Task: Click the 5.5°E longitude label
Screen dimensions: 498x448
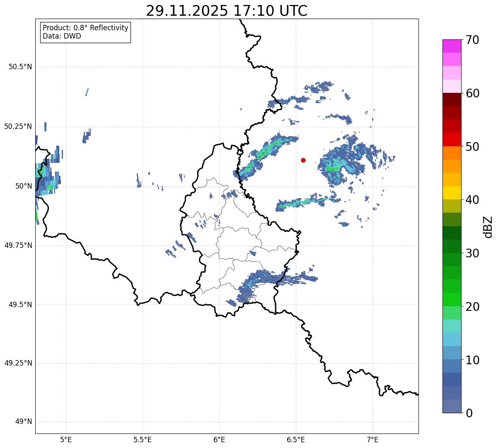Action: 143,439
